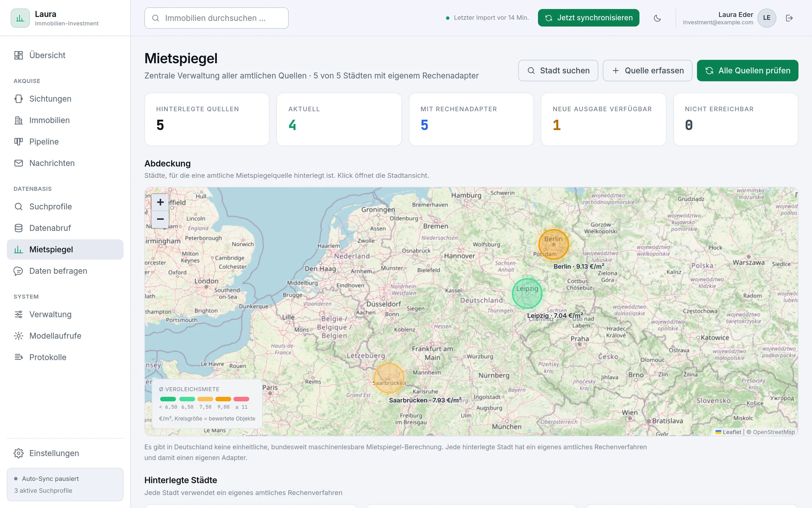This screenshot has height=508, width=812.
Task: Open the Immobilien section
Action: tap(65, 120)
